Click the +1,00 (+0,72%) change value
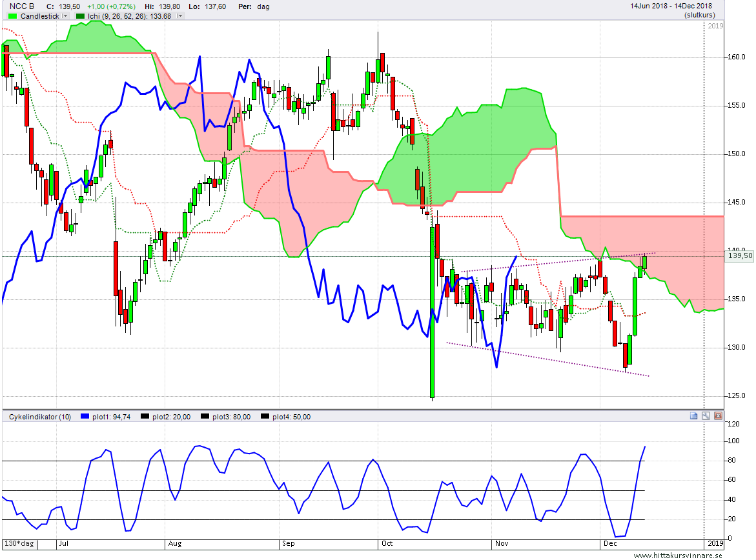 112,6
